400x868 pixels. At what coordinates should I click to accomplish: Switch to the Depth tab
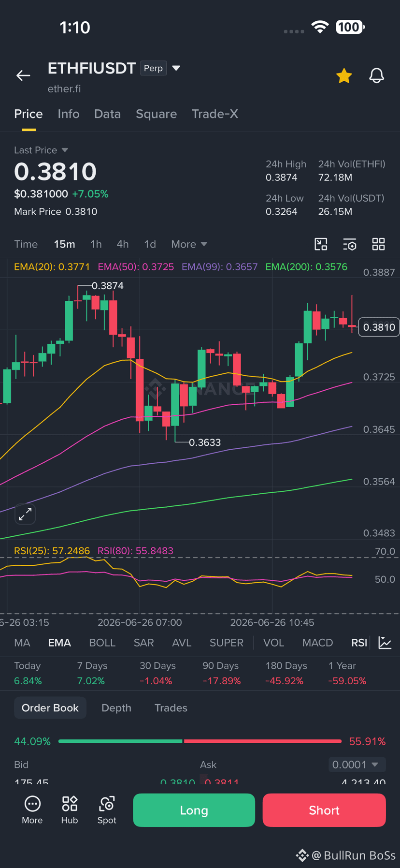coord(116,708)
